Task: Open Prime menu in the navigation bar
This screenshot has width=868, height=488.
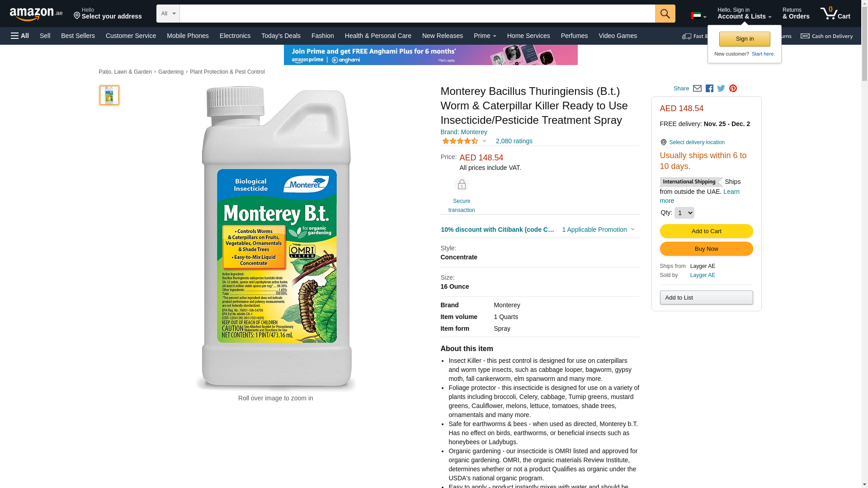Action: tap(485, 36)
